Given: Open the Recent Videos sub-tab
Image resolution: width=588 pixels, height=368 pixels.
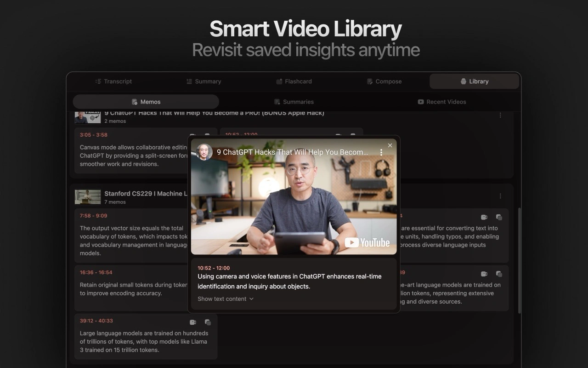Looking at the screenshot, I should pyautogui.click(x=442, y=102).
